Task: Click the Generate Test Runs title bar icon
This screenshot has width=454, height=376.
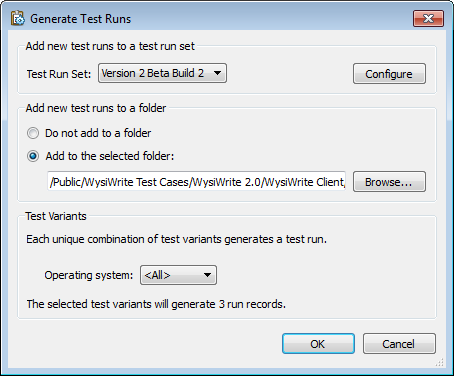Action: pyautogui.click(x=18, y=19)
